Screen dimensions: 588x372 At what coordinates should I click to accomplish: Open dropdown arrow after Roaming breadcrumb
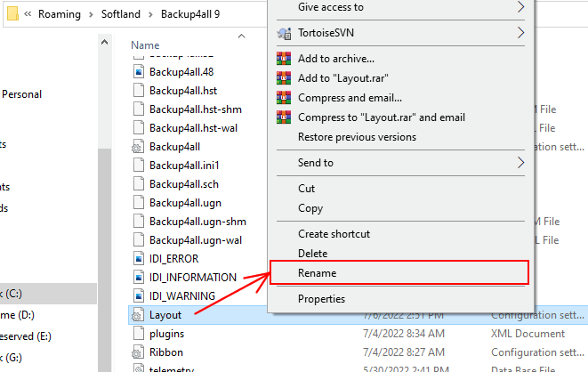coord(91,14)
